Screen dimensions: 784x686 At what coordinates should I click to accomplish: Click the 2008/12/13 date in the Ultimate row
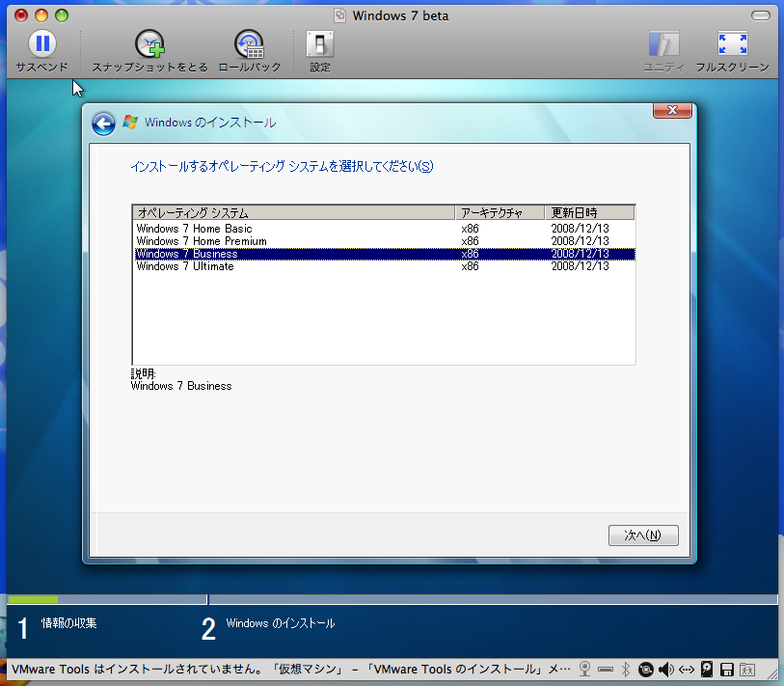point(580,266)
